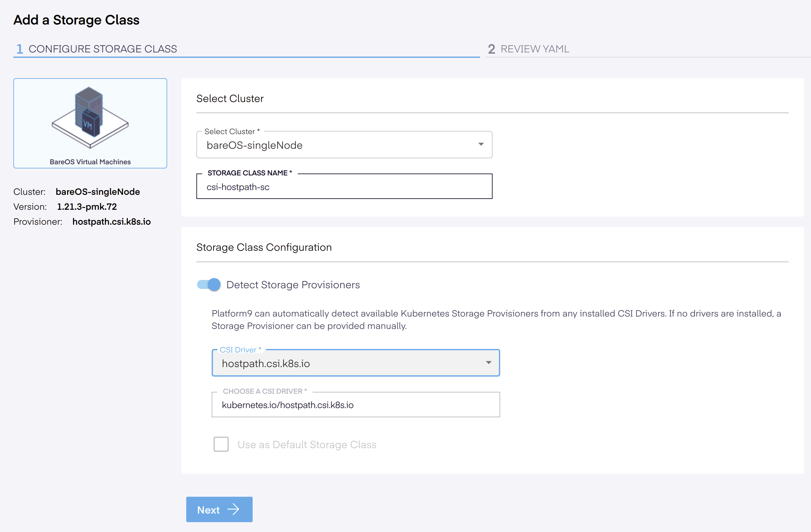Click the Select Cluster dropdown arrow
The width and height of the screenshot is (811, 532).
click(481, 145)
